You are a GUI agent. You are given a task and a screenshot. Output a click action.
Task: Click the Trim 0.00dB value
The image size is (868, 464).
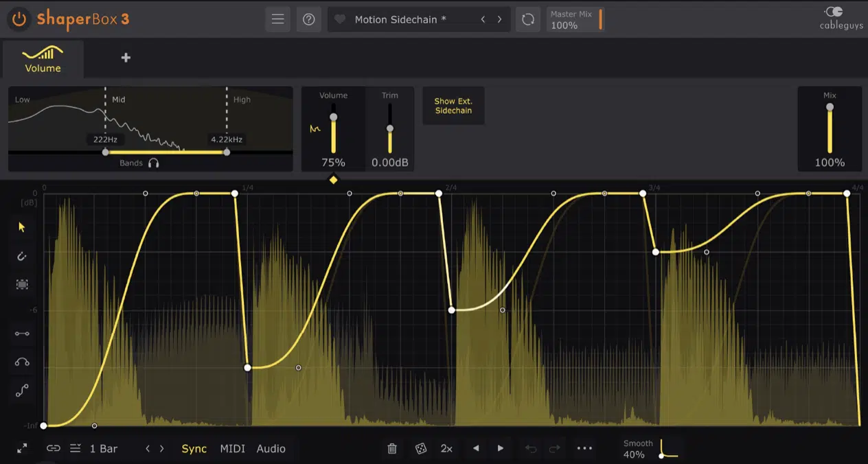[390, 163]
